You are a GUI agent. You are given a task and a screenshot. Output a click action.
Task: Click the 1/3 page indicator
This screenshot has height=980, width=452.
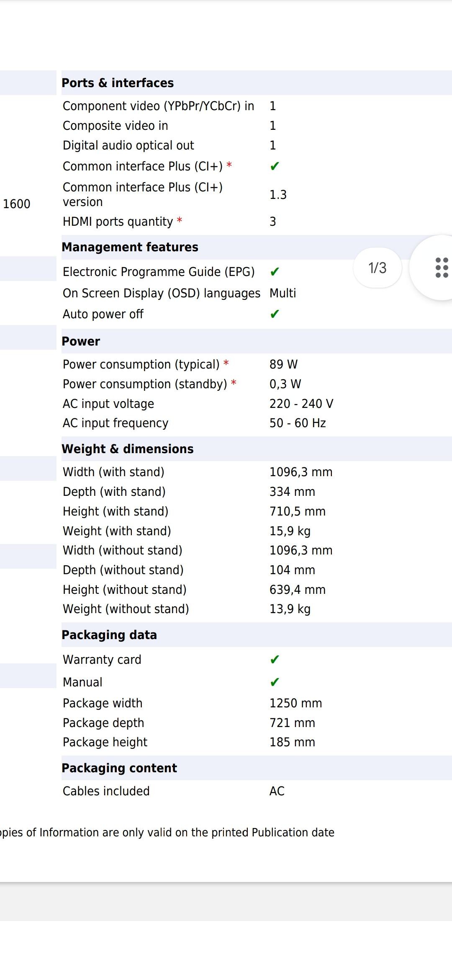[377, 268]
